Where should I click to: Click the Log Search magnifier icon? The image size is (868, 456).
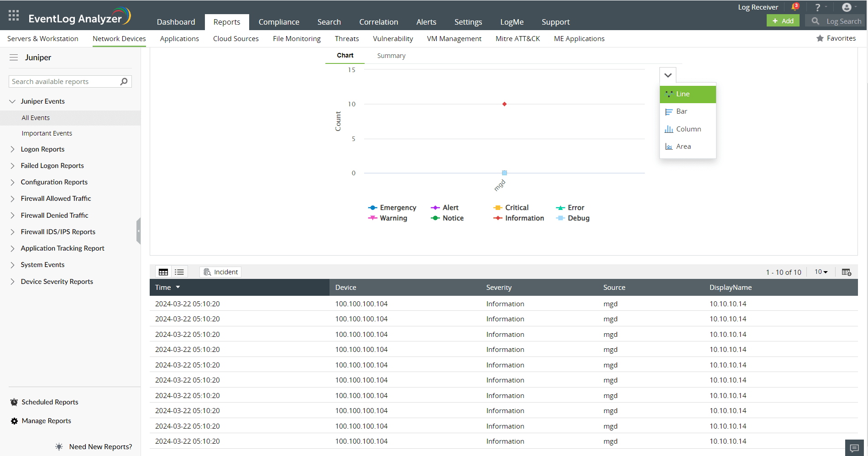(x=815, y=21)
